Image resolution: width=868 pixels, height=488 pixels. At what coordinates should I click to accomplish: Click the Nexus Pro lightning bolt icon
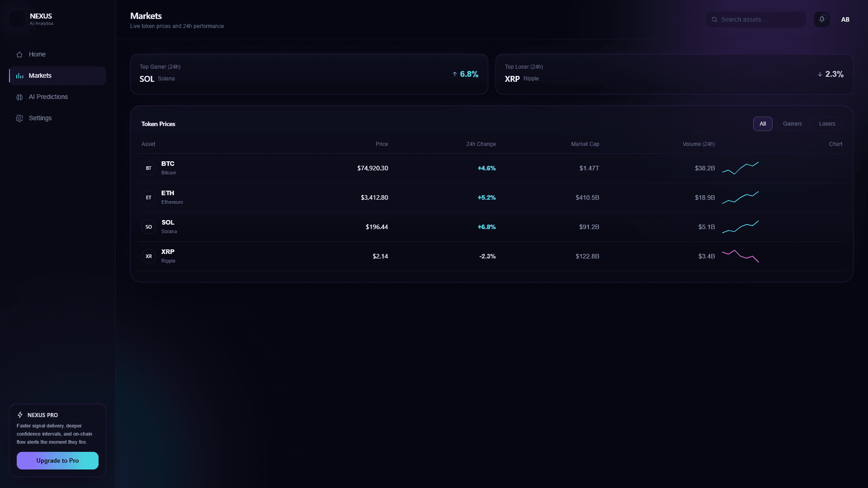20,415
